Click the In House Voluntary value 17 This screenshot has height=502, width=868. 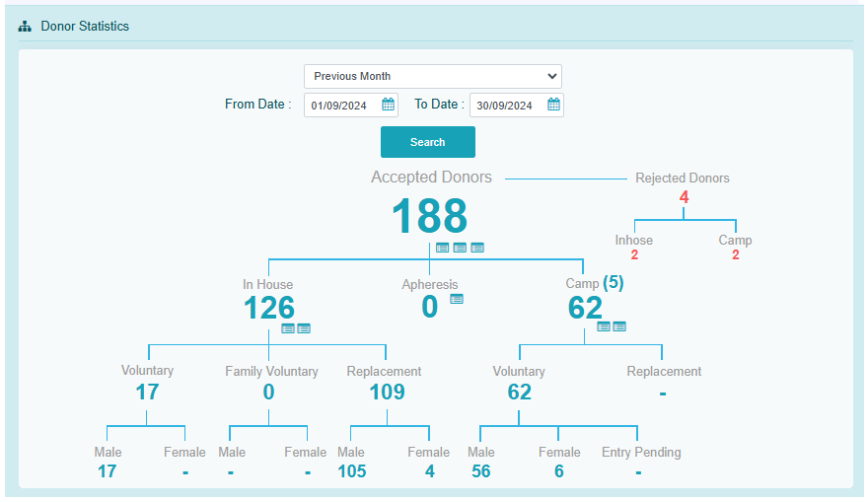pyautogui.click(x=147, y=393)
